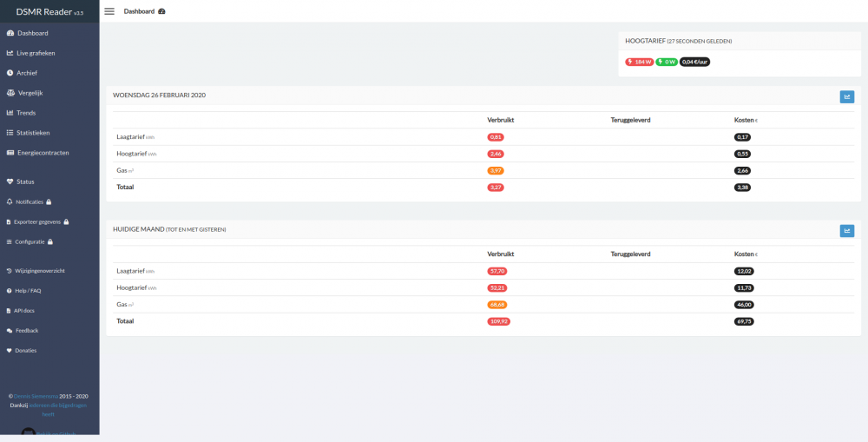The width and height of the screenshot is (868, 442).
Task: Click the DSMR Reader v3.5 title
Action: (49, 11)
